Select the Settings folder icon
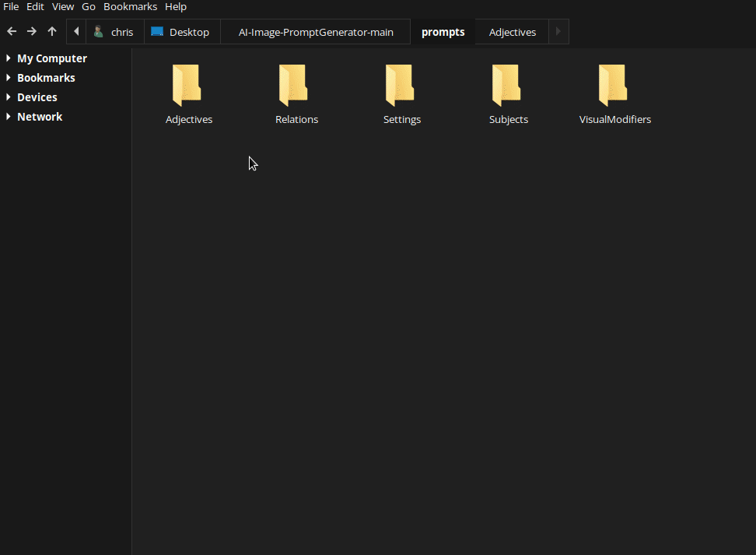756x555 pixels. 400,85
